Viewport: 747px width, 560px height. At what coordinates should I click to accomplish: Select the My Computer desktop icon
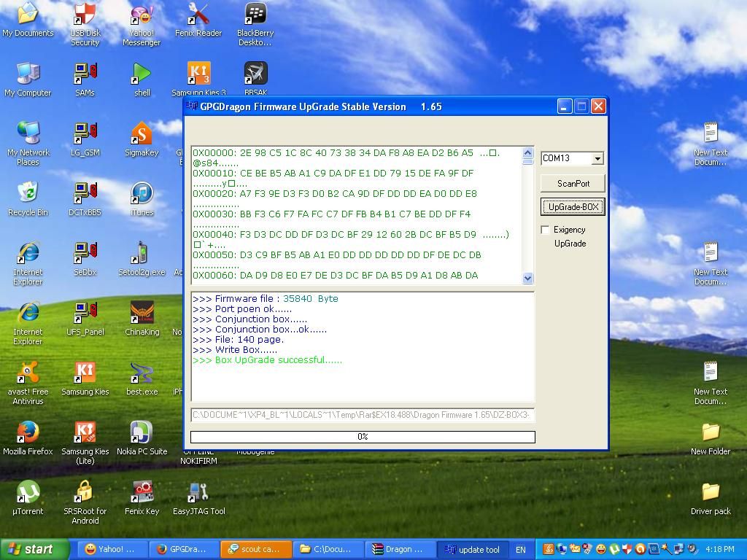coord(28,79)
